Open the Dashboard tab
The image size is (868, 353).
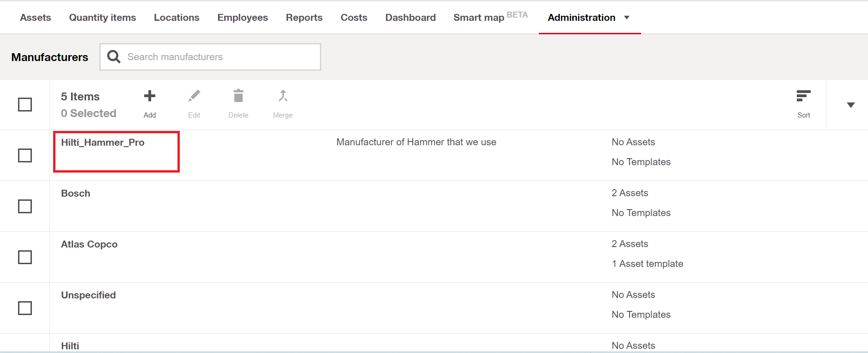(410, 18)
